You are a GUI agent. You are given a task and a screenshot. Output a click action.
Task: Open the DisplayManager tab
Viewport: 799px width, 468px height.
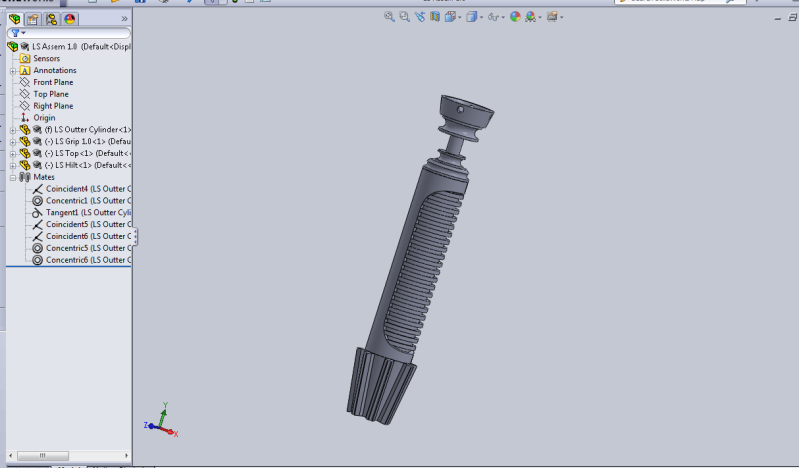pos(70,19)
